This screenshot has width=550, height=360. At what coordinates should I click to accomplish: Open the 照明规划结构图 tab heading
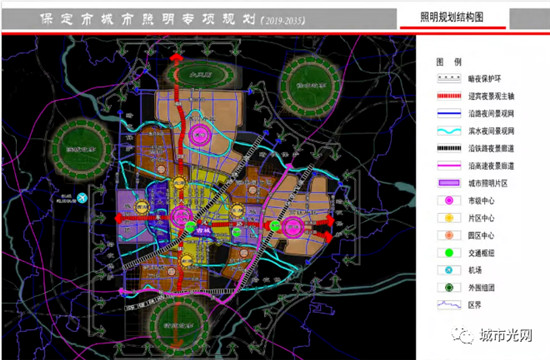point(452,17)
